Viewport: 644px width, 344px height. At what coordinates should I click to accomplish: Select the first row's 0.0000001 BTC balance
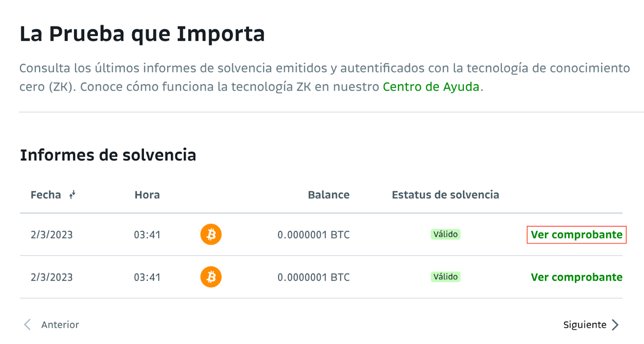click(x=314, y=235)
